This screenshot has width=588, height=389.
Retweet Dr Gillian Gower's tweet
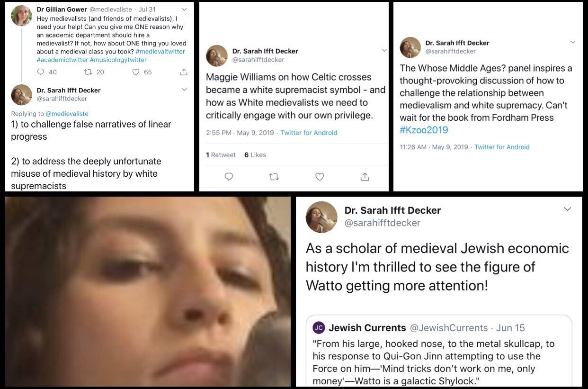[88, 72]
